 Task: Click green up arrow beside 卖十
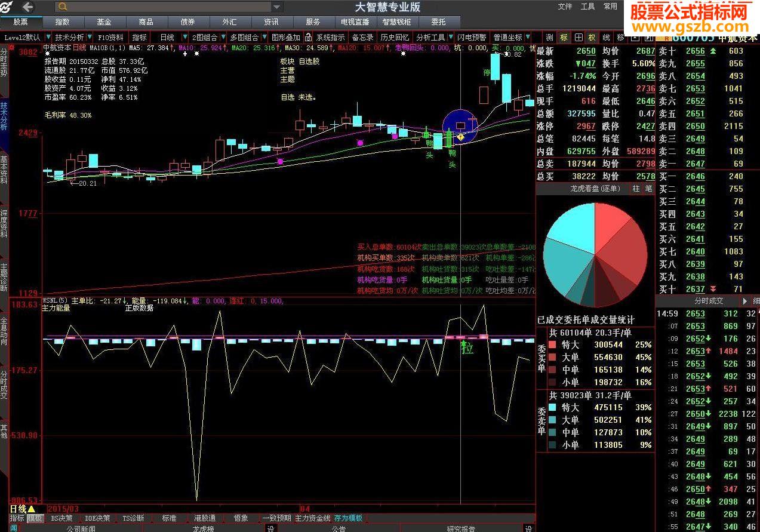pyautogui.click(x=712, y=51)
